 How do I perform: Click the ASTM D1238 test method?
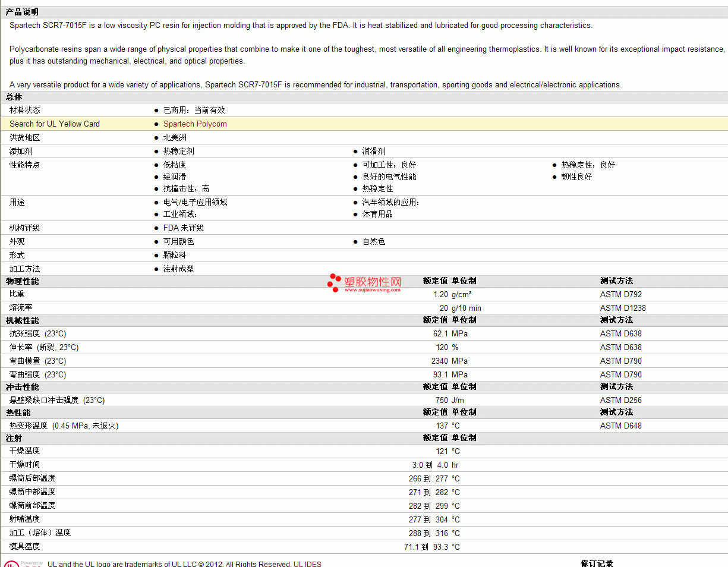pos(623,308)
